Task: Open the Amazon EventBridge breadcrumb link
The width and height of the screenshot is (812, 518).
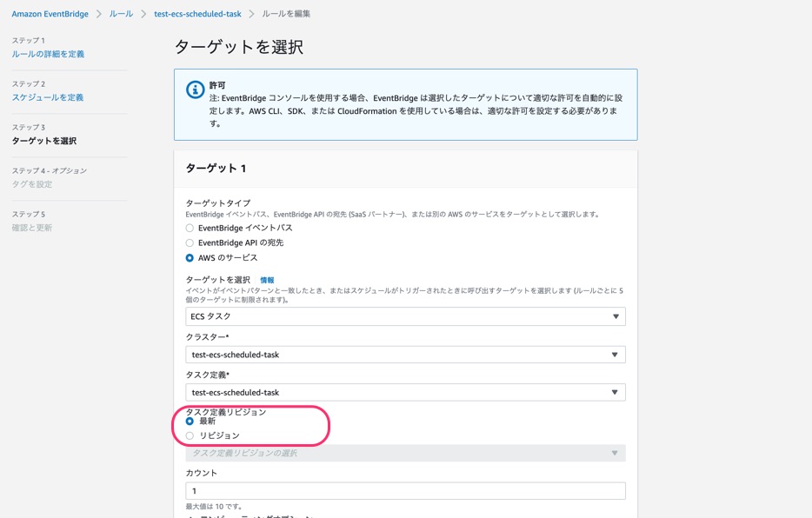Action: click(x=50, y=14)
